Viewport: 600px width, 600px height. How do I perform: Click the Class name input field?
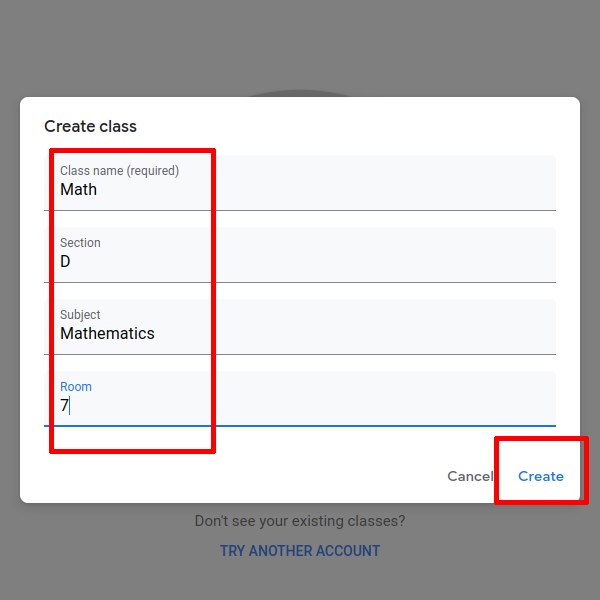pyautogui.click(x=300, y=183)
